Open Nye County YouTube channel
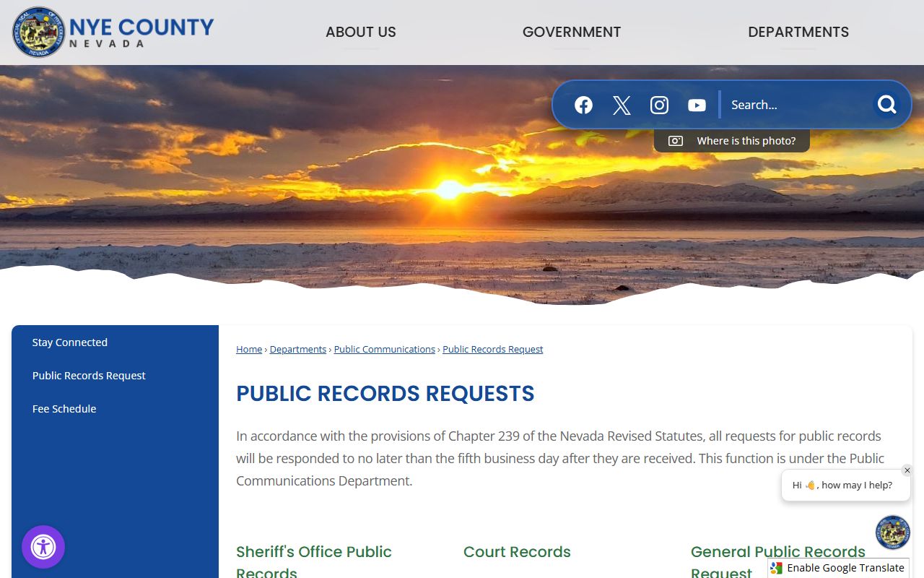The height and width of the screenshot is (578, 924). pos(697,105)
